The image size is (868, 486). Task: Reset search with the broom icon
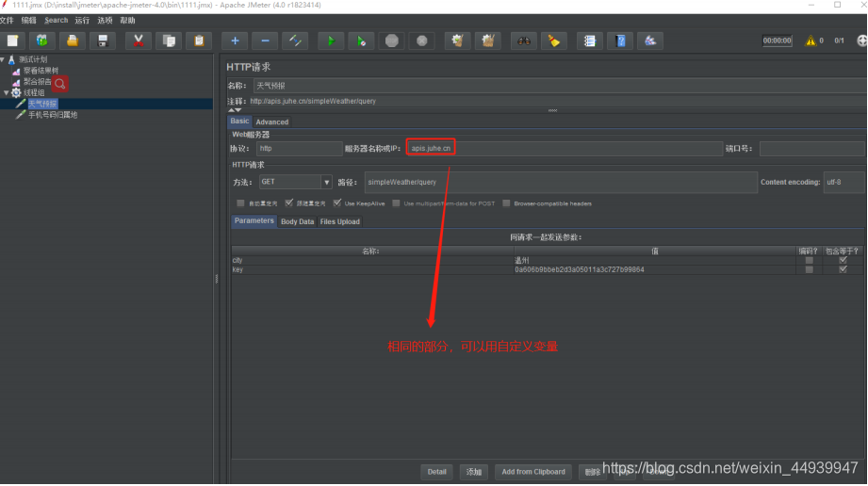pos(553,40)
